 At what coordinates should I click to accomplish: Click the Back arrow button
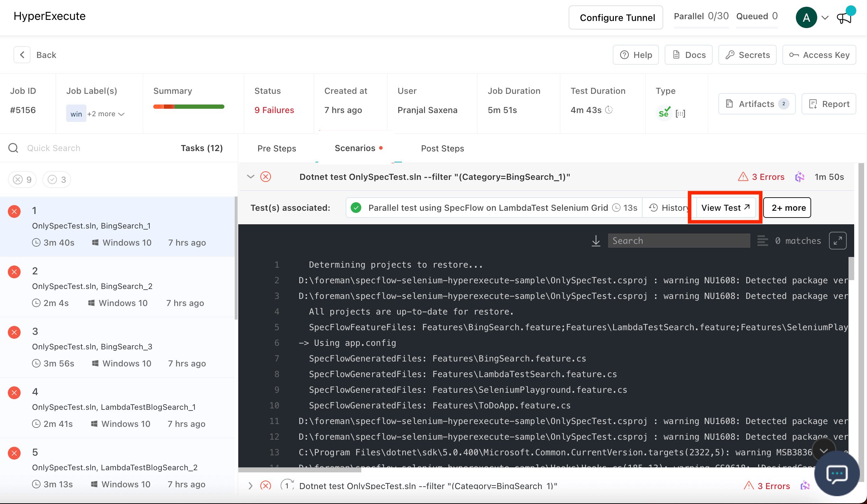point(22,55)
